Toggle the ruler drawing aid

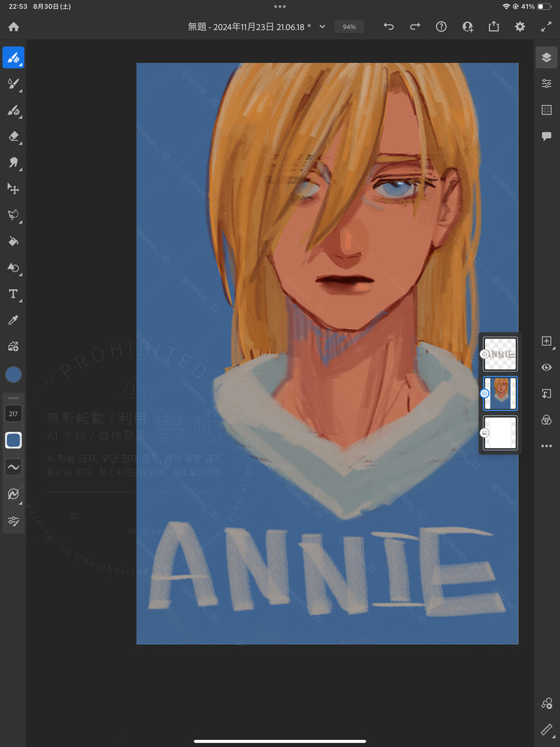pyautogui.click(x=547, y=729)
